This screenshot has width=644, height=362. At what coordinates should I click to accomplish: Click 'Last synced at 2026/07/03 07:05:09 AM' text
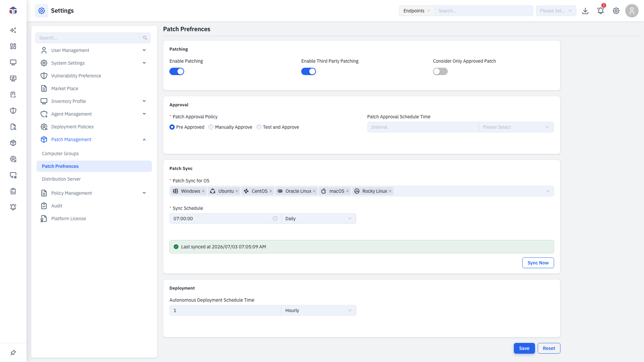[x=223, y=247]
